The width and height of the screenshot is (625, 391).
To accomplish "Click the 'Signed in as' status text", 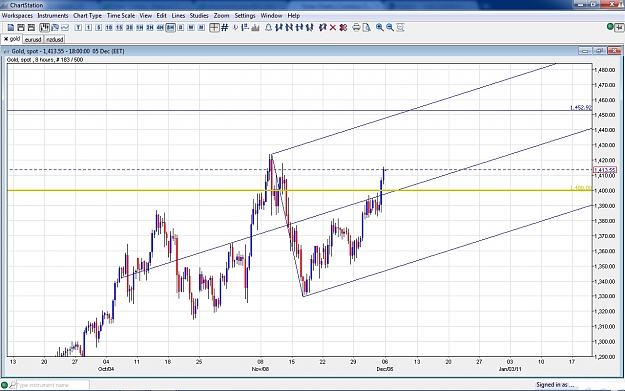I will tap(555, 385).
